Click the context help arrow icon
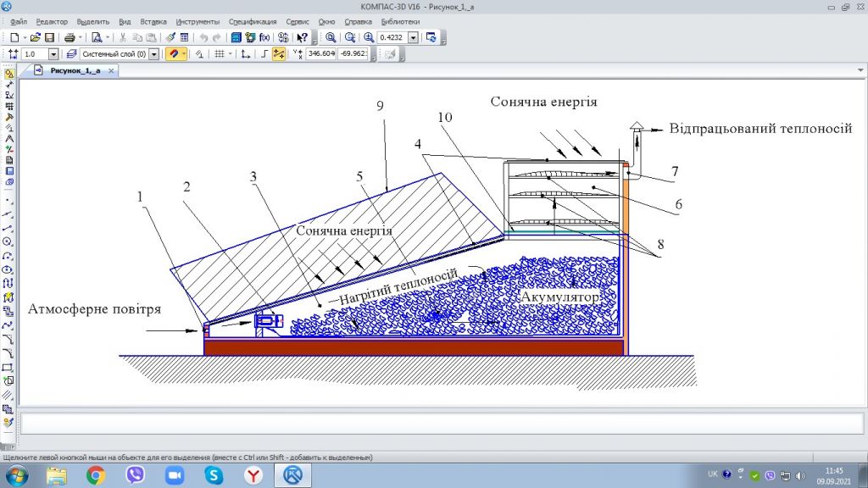The image size is (868, 488). click(x=303, y=37)
